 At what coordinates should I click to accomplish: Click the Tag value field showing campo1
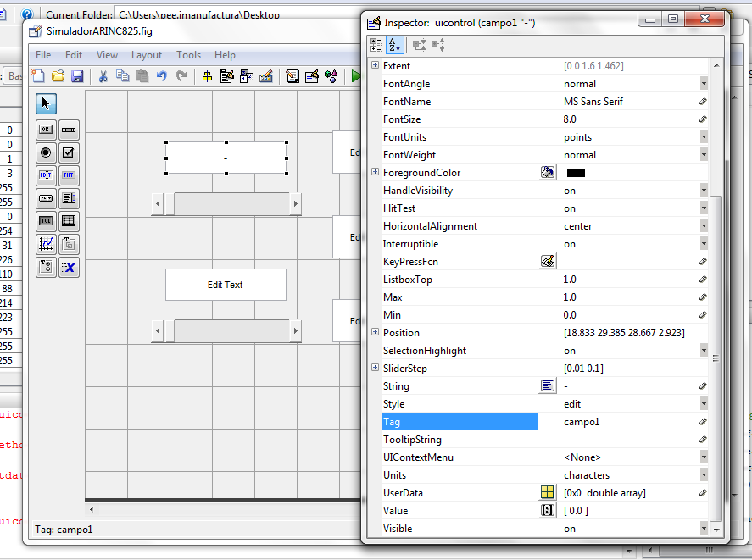pos(622,421)
